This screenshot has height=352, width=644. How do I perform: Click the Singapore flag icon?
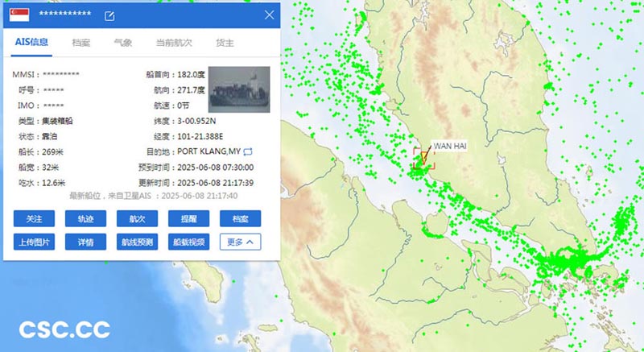18,15
